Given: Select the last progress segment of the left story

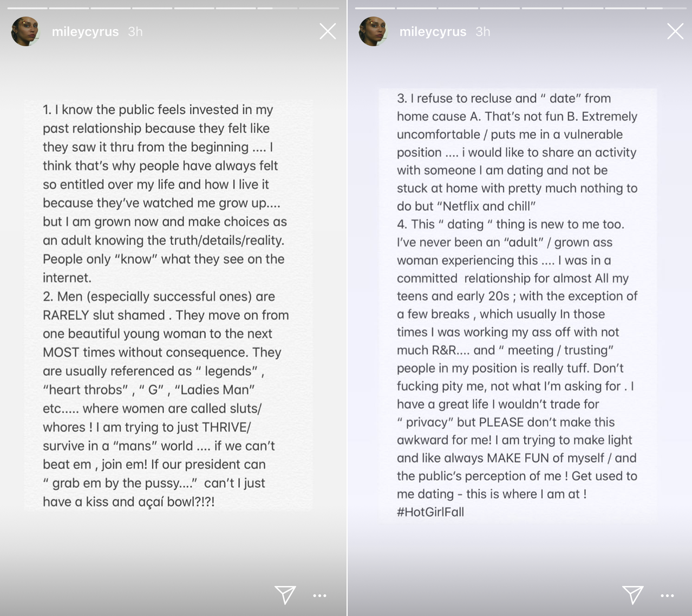Looking at the screenshot, I should (x=318, y=8).
